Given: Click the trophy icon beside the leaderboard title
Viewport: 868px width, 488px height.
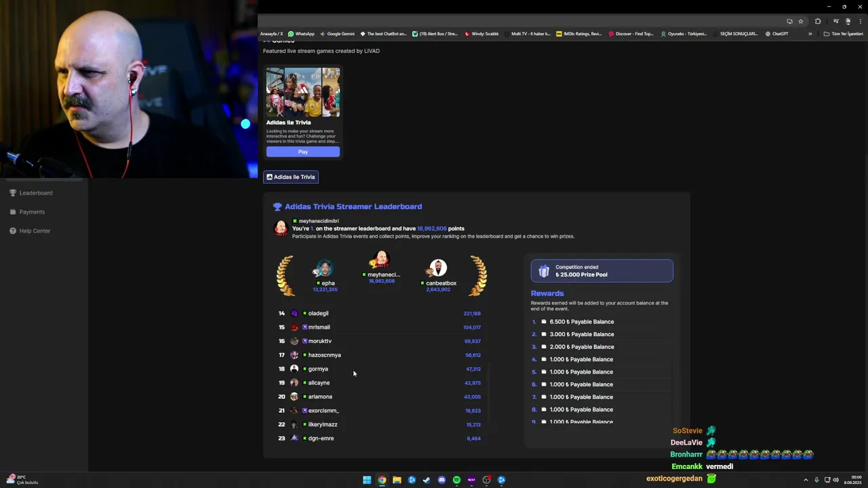Looking at the screenshot, I should tap(277, 207).
